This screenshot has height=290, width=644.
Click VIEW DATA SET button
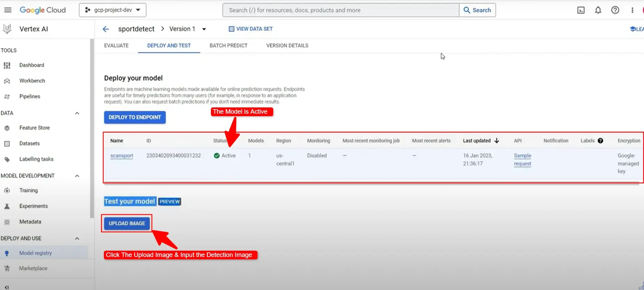click(251, 29)
